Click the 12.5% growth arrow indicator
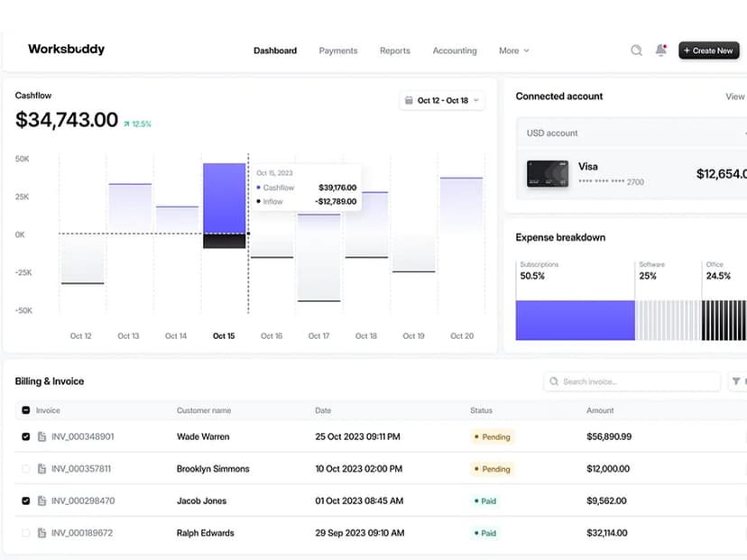747x560 pixels. click(x=137, y=124)
